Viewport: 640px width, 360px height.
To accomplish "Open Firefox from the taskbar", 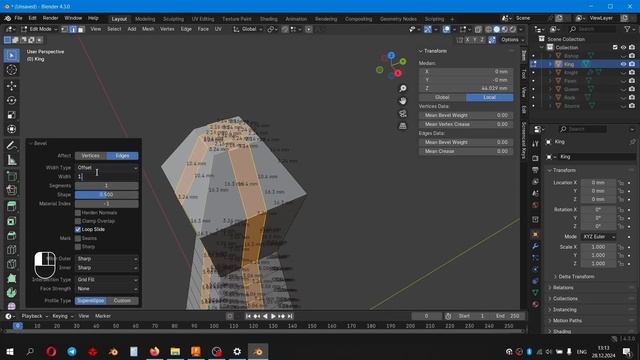I will pos(154,351).
